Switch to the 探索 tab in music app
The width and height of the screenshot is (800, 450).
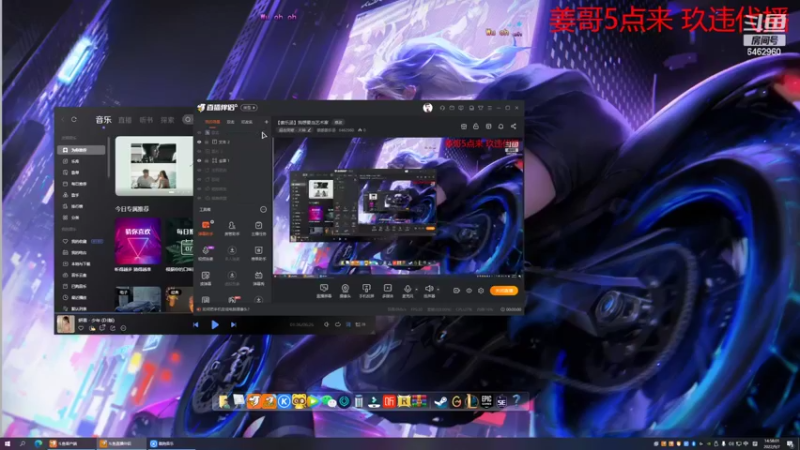click(167, 120)
